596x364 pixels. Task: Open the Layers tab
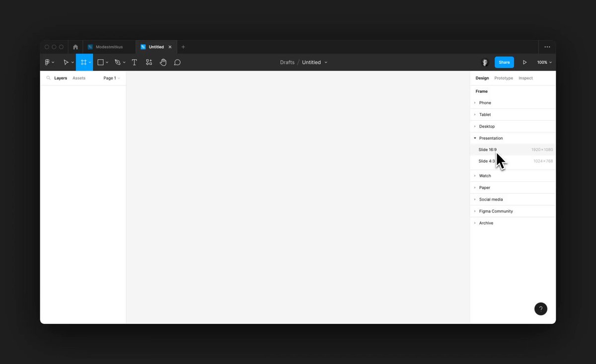click(61, 78)
